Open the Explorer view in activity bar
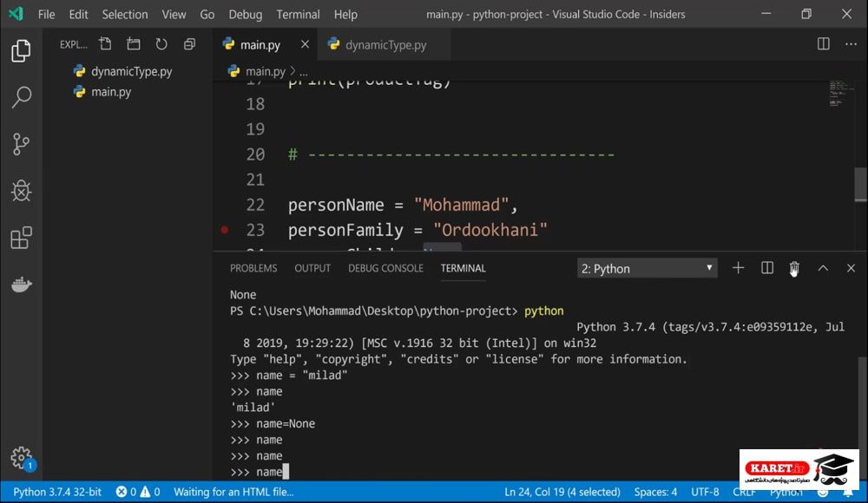 click(21, 51)
